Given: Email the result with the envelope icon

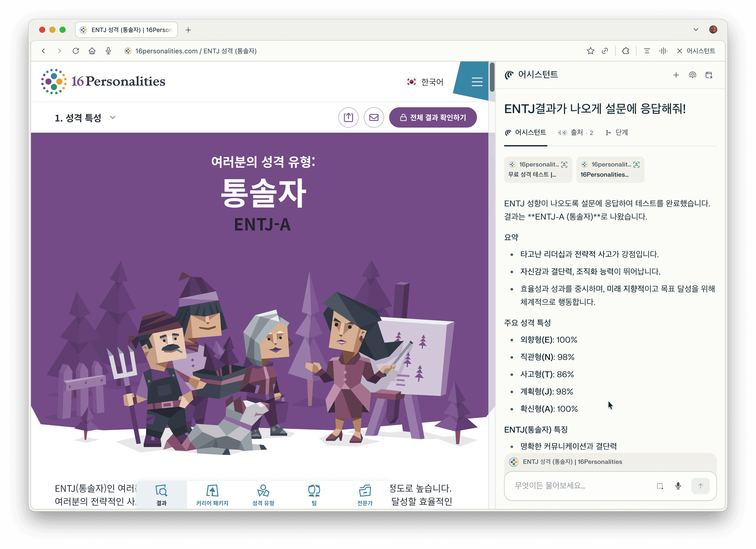Looking at the screenshot, I should (374, 117).
